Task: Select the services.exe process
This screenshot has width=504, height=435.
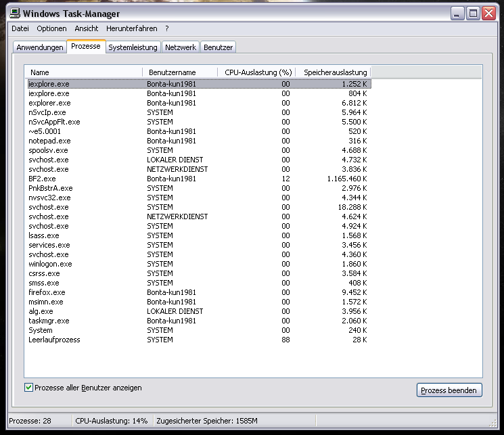Action: [200, 246]
